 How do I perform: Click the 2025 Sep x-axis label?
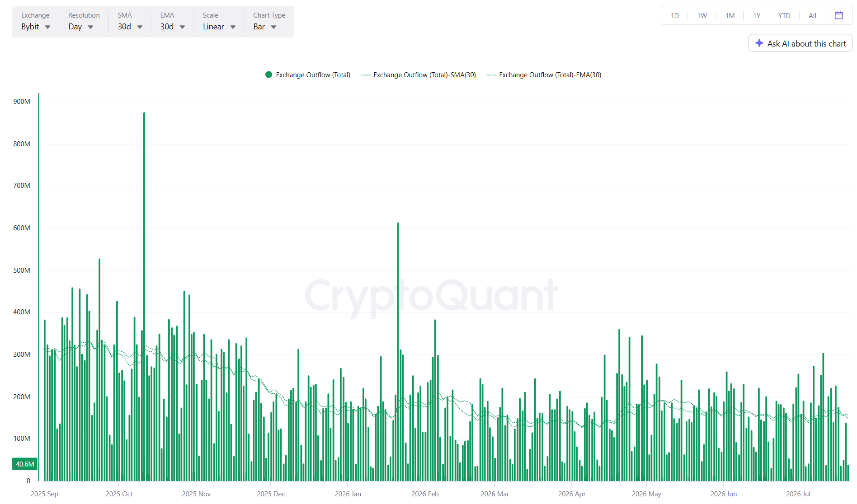point(44,494)
